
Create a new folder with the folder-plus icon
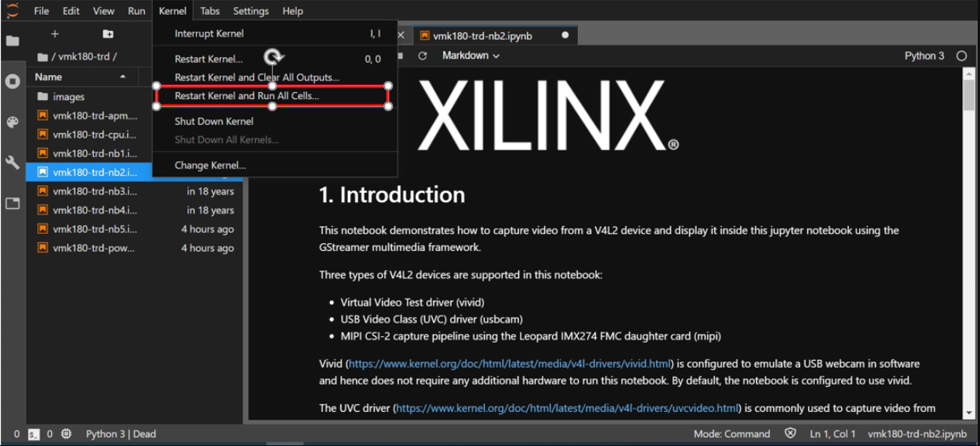tap(108, 34)
